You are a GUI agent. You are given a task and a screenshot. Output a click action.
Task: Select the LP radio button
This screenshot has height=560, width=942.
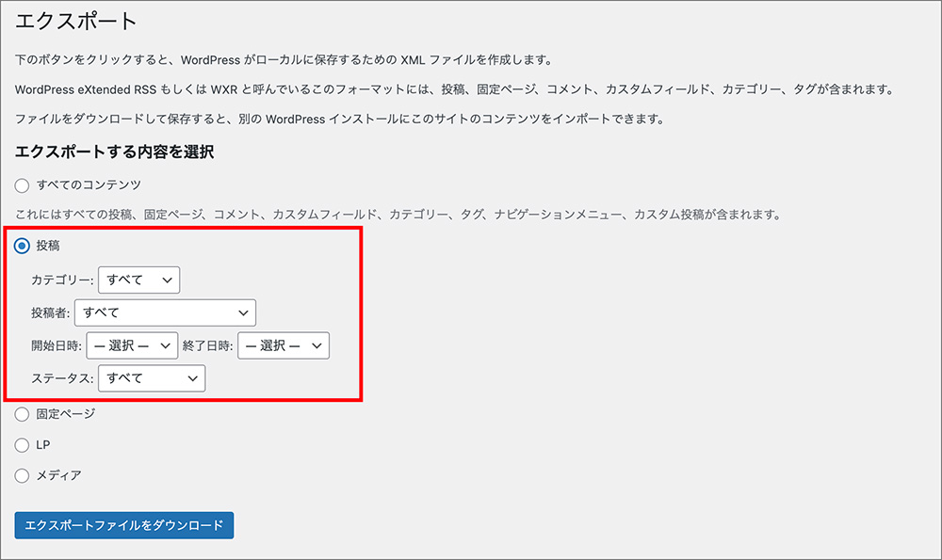coord(23,445)
